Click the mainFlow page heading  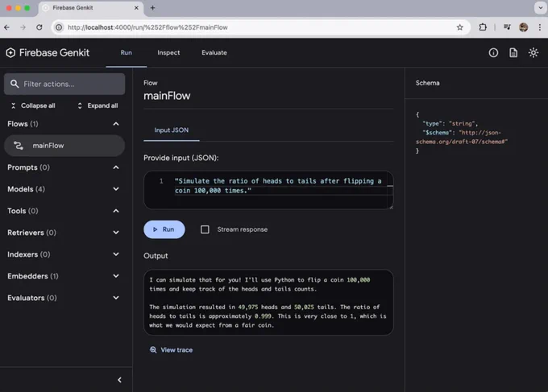[167, 96]
